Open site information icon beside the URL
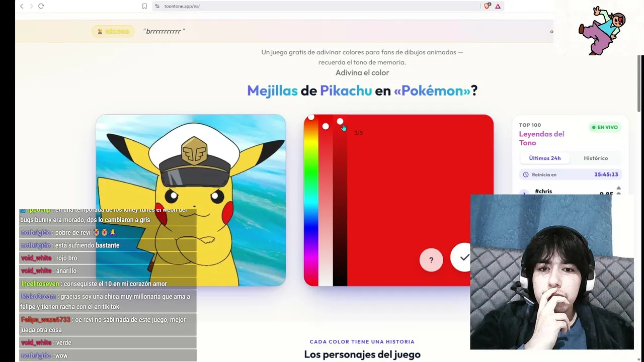Image resolution: width=644 pixels, height=362 pixels. tap(157, 6)
